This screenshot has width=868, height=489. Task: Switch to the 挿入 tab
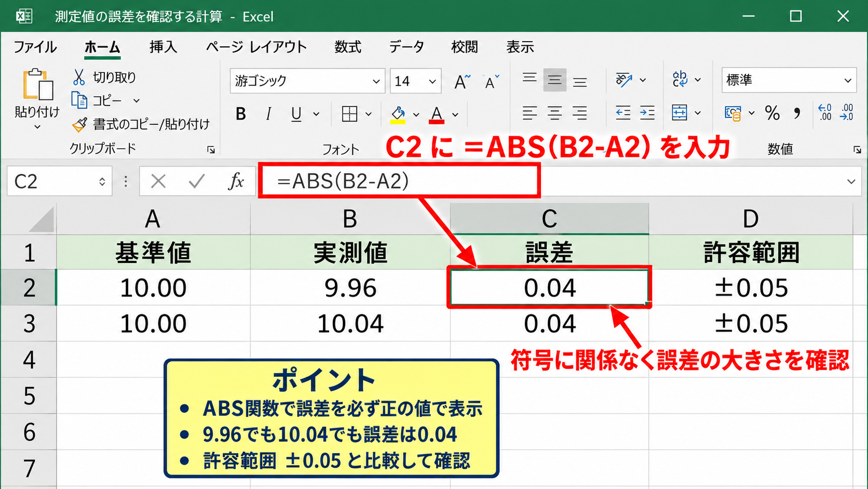coord(163,47)
